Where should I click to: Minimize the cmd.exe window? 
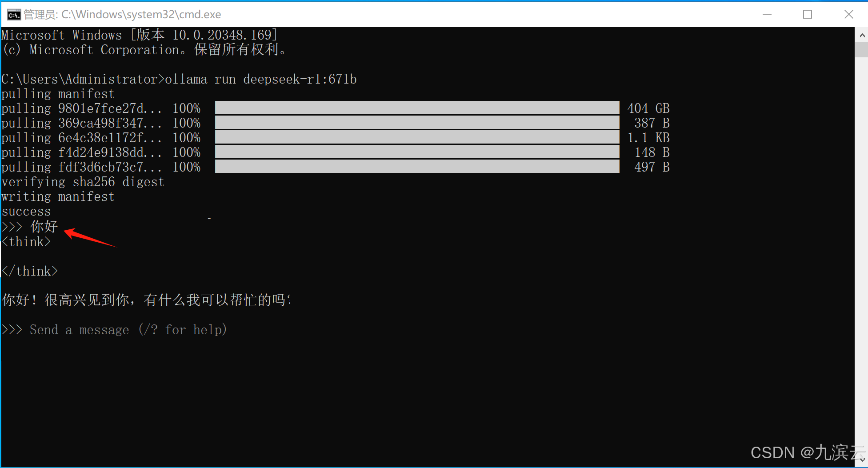tap(767, 15)
